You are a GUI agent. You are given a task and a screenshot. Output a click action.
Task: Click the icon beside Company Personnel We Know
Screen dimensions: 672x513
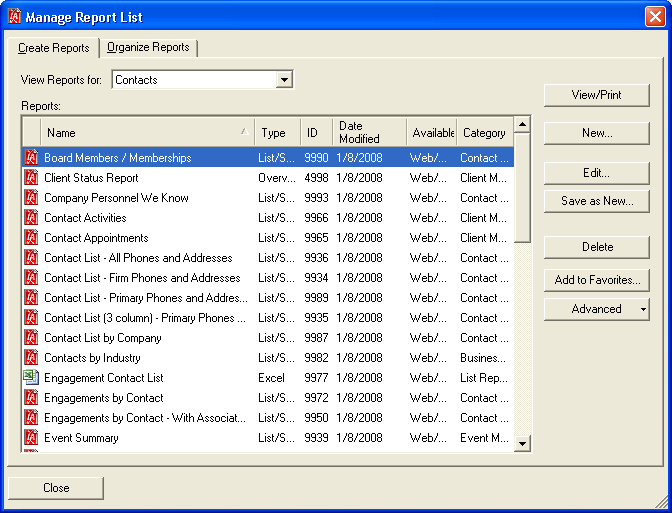[x=31, y=198]
